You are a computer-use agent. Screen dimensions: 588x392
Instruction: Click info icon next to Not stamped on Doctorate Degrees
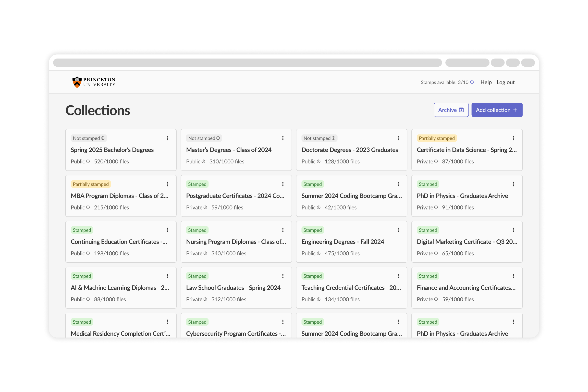tap(333, 138)
